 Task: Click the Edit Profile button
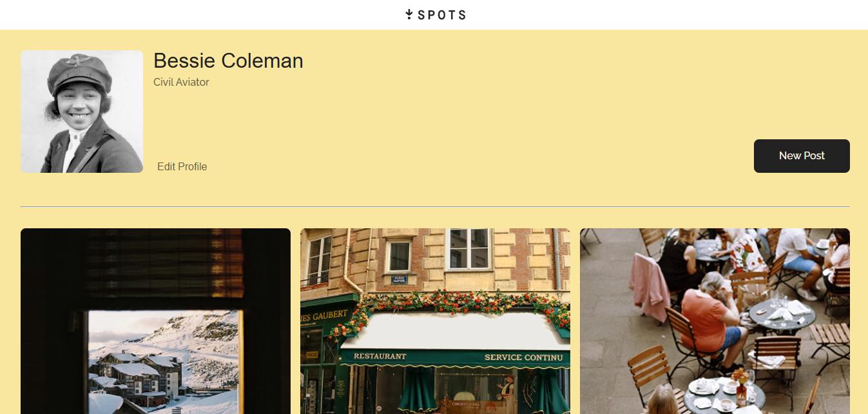pyautogui.click(x=182, y=166)
